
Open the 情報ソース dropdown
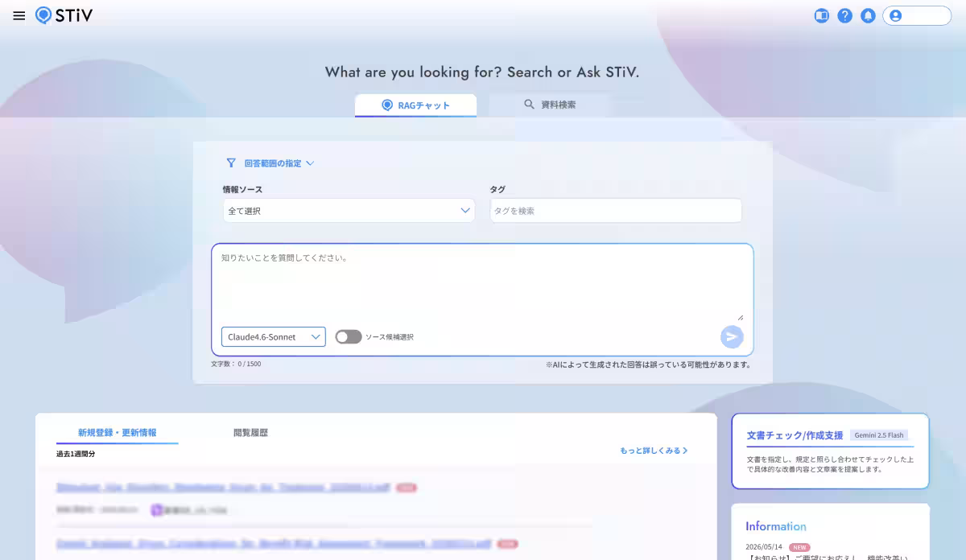tap(349, 211)
